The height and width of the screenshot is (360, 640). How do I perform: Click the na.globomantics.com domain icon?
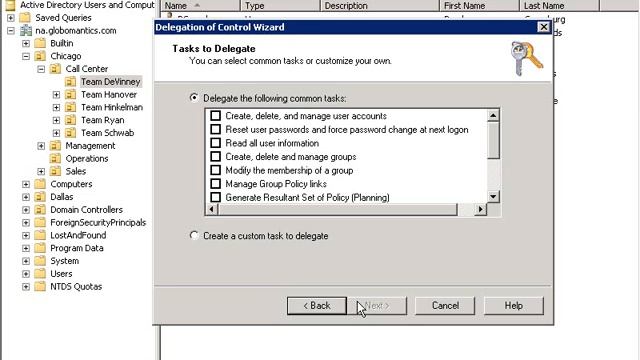[25, 30]
